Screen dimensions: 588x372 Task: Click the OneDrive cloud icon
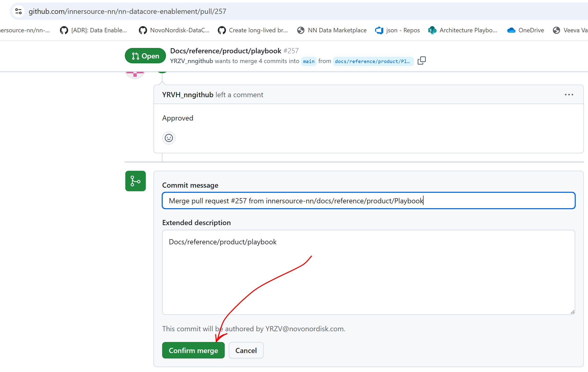[x=511, y=30]
